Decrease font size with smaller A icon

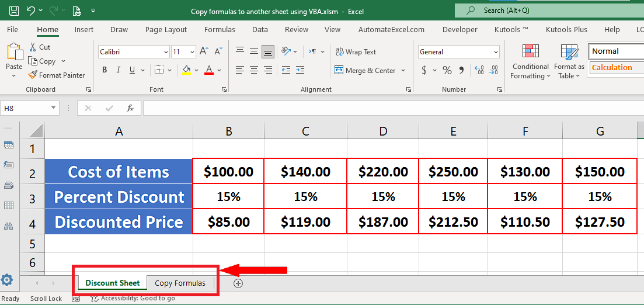point(219,51)
